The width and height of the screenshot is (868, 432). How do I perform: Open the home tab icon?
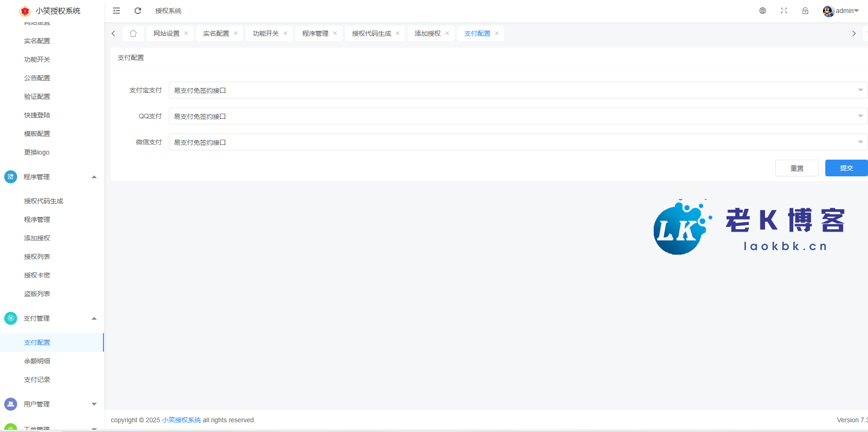pyautogui.click(x=133, y=33)
